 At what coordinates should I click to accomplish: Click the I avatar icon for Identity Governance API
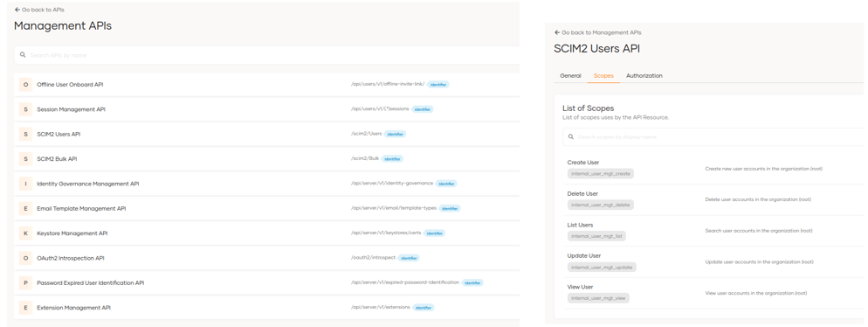click(25, 184)
